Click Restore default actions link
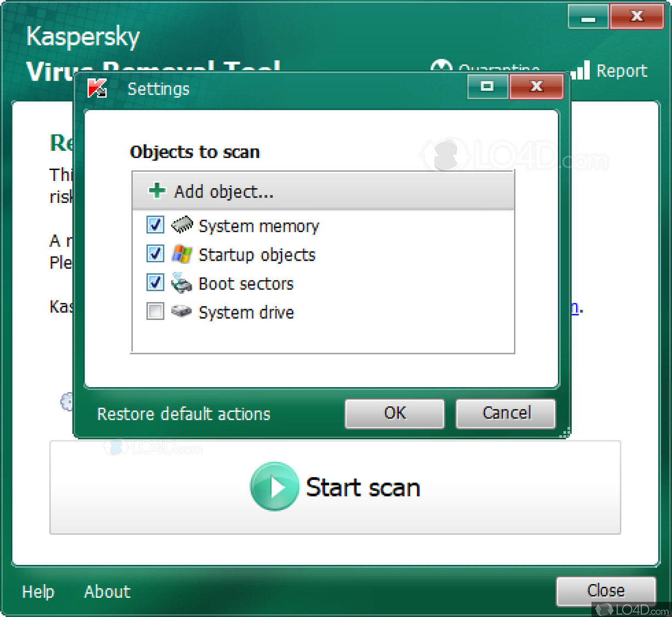The height and width of the screenshot is (617, 672). tap(184, 414)
